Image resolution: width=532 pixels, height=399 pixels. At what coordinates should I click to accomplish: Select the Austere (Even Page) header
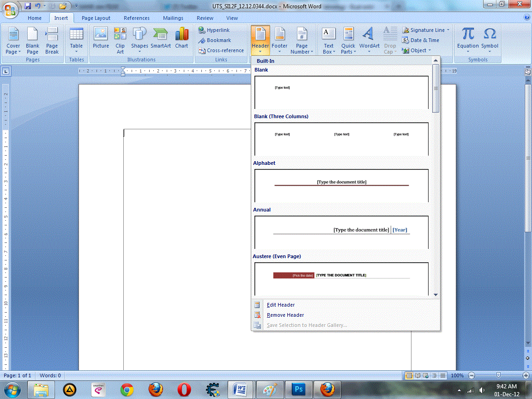[x=341, y=279]
